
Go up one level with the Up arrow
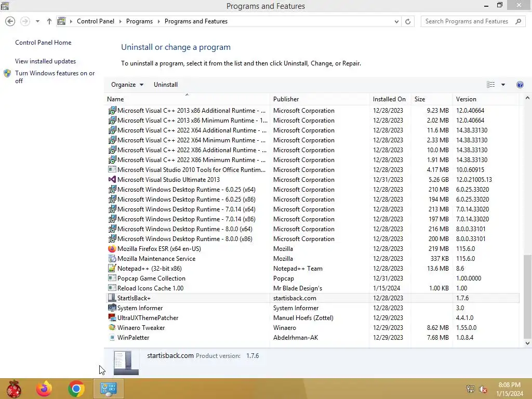click(49, 21)
